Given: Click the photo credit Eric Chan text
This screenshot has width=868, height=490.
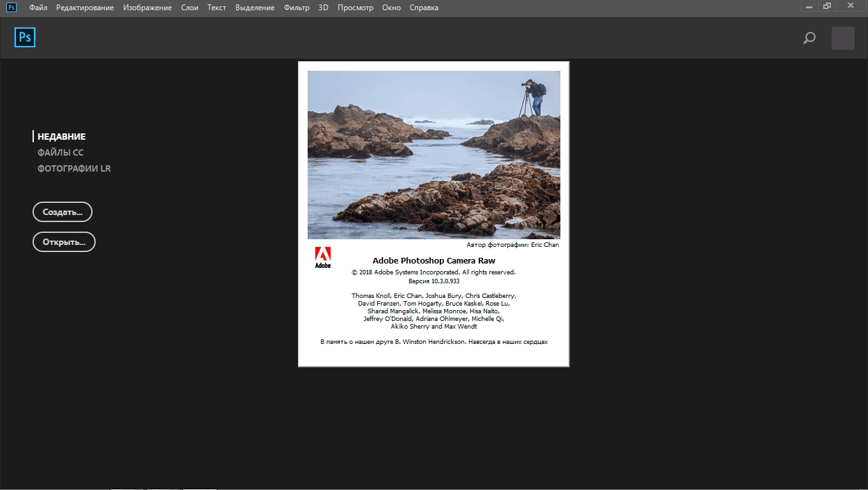Looking at the screenshot, I should [x=513, y=245].
